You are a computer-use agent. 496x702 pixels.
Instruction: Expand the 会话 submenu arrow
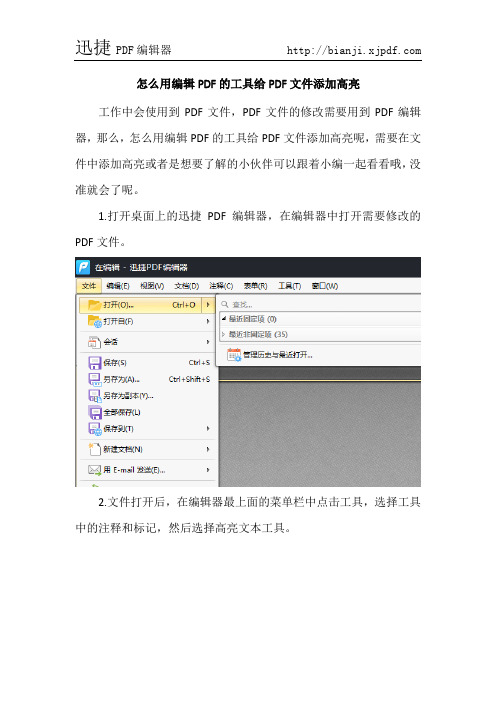(208, 342)
